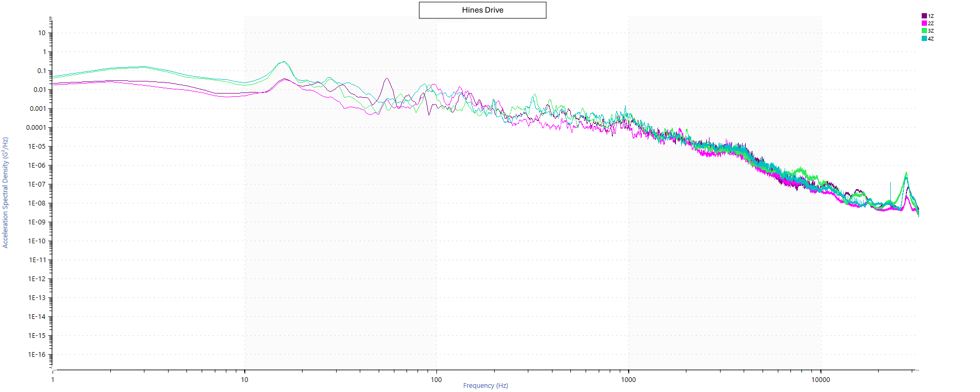
Task: Click the Acceleration Spectral Density axis title
Action: click(x=5, y=192)
